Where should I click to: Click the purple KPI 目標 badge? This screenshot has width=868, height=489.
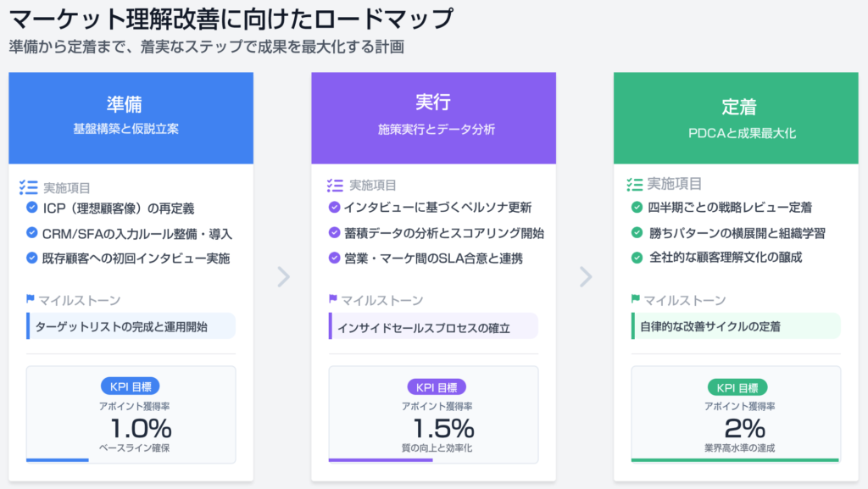tap(436, 387)
